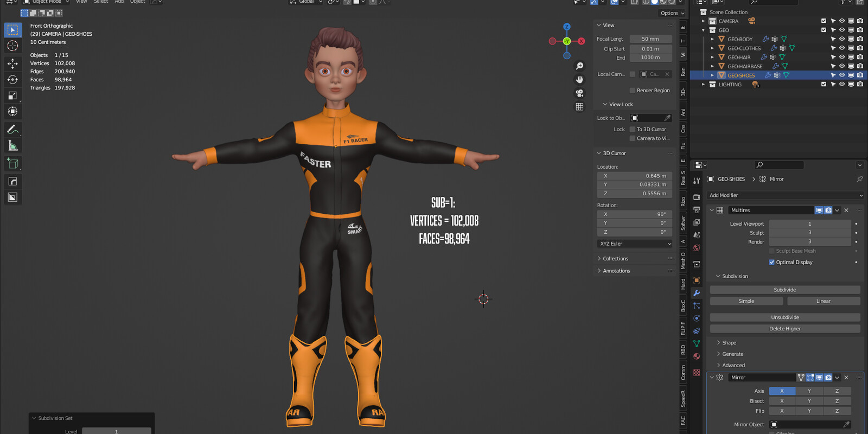Click the red X axis gizmo ball
This screenshot has width=868, height=434.
pyautogui.click(x=581, y=41)
